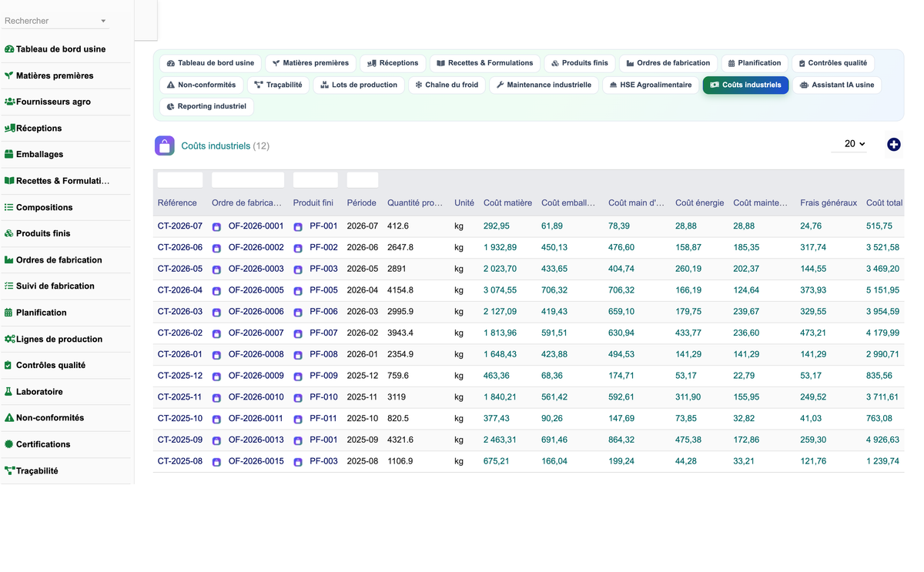Click the Réceptions truck icon in sidebar
Screen dimensions: 924x572
point(9,128)
